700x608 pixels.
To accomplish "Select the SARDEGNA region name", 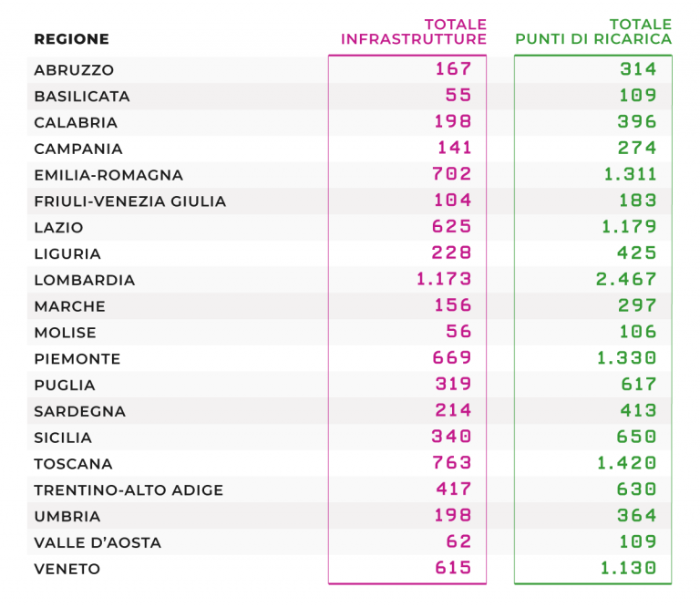I will click(80, 412).
